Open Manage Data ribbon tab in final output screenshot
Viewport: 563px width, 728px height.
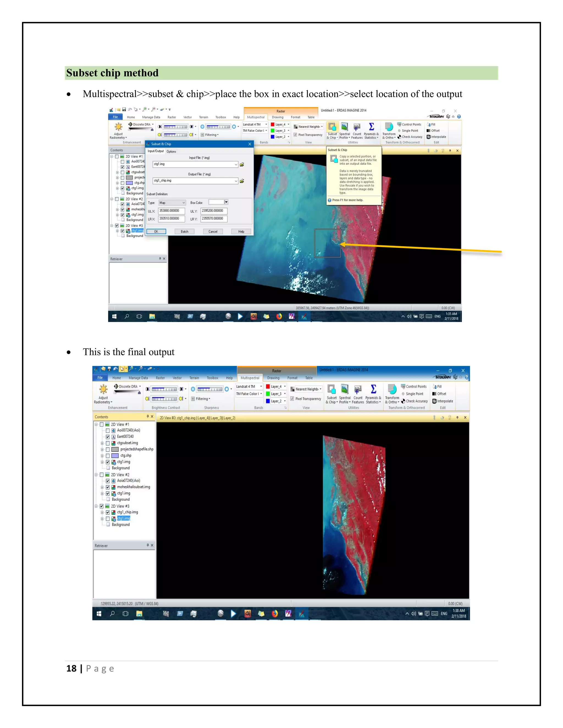(x=138, y=378)
